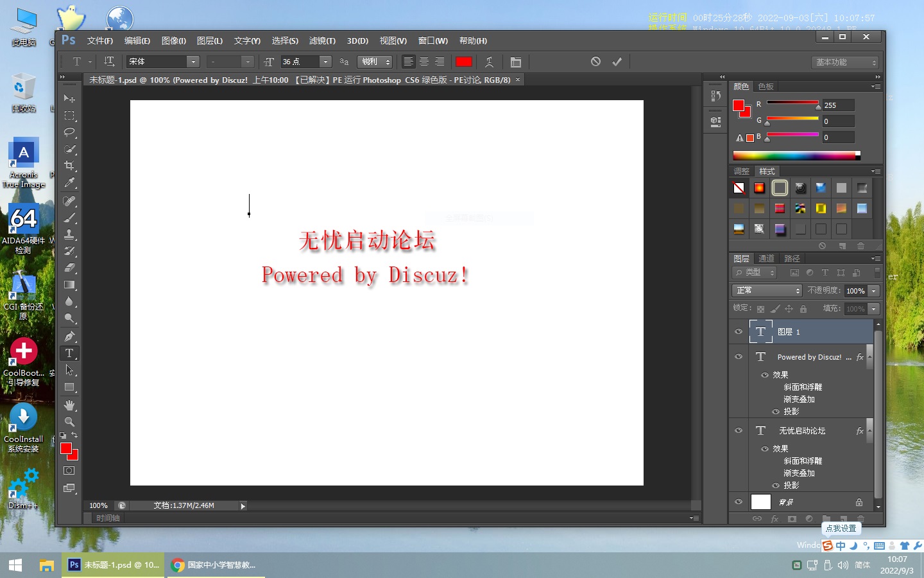Select the Rectangular Marquee tool

click(x=69, y=116)
